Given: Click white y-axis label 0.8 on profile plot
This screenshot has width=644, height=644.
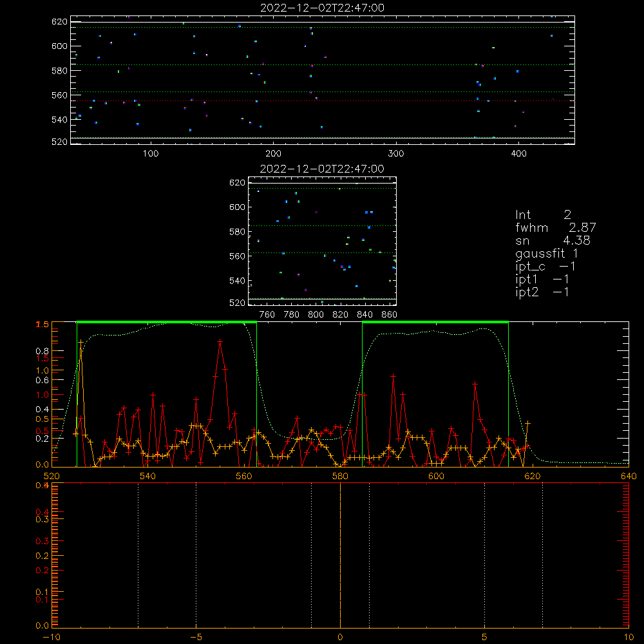Looking at the screenshot, I should point(43,351).
